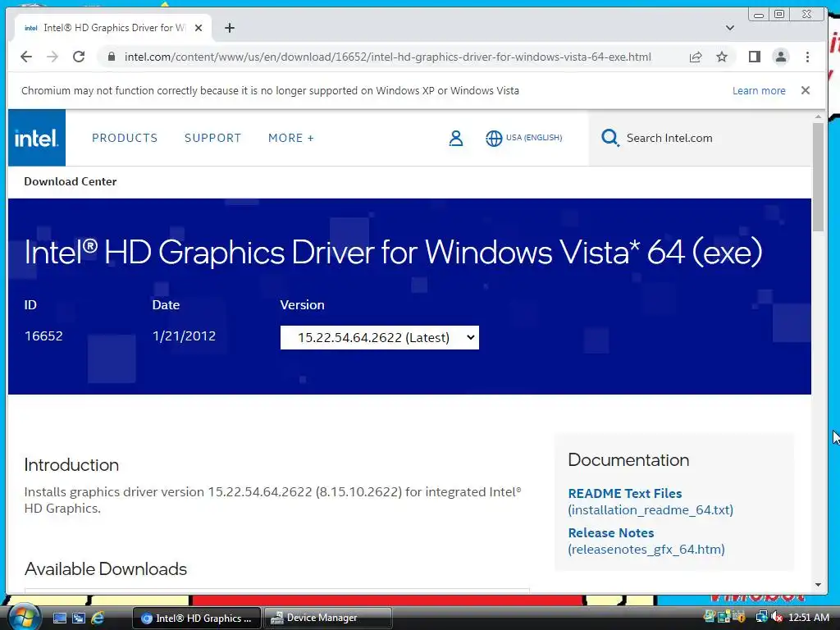The width and height of the screenshot is (840, 630).
Task: Click the taskbar clock 12:51 AM
Action: click(809, 618)
